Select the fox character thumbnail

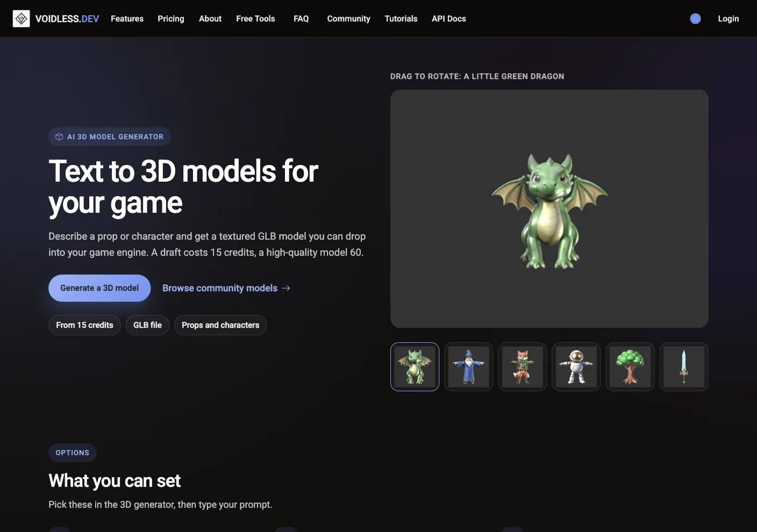(x=522, y=367)
